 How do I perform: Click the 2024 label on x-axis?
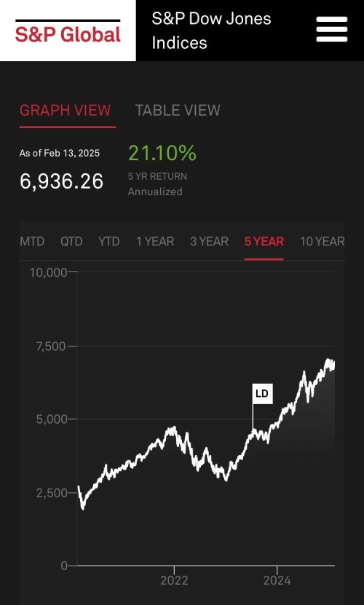[x=277, y=580]
